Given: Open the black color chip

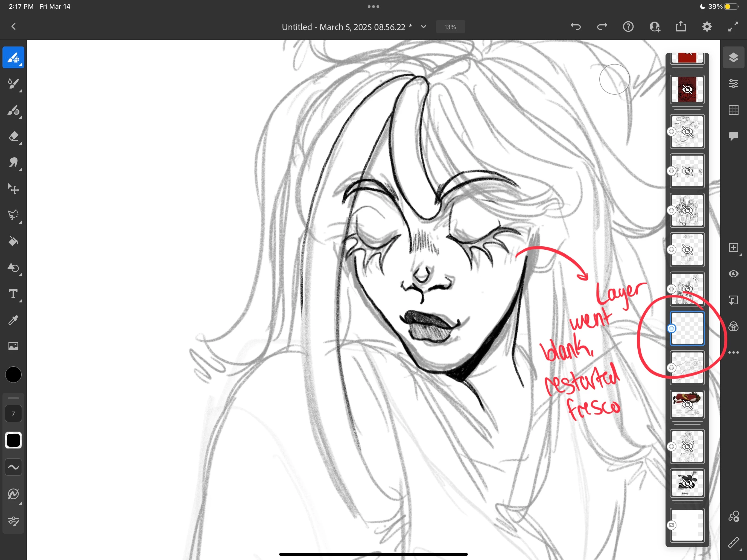Looking at the screenshot, I should tap(13, 375).
